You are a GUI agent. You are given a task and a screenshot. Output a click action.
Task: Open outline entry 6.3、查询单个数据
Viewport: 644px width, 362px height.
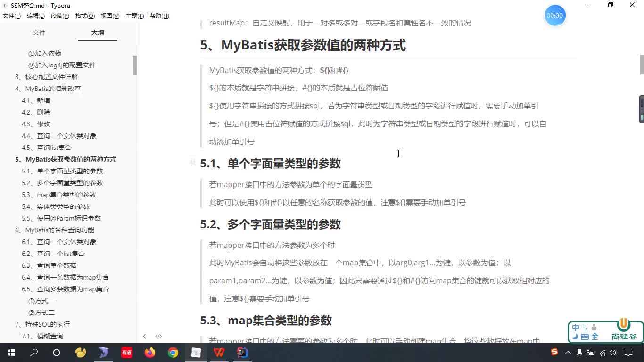49,265
